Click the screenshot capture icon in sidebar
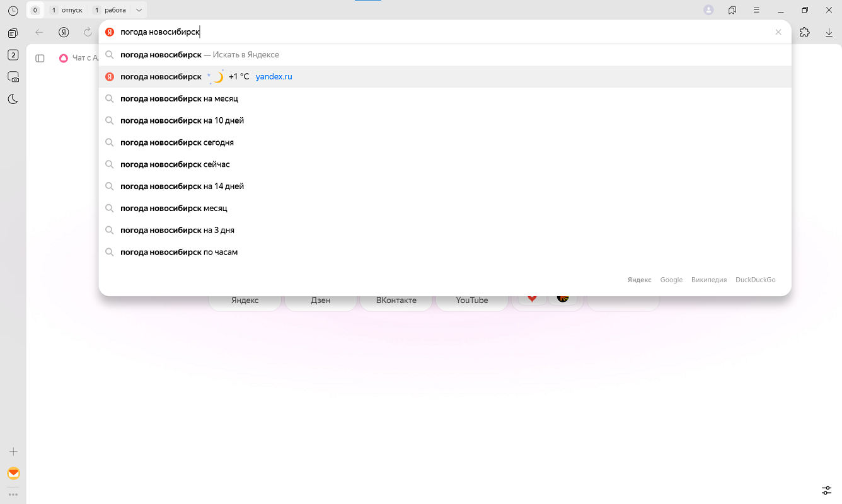Screen dimensions: 842x504 tap(13, 77)
